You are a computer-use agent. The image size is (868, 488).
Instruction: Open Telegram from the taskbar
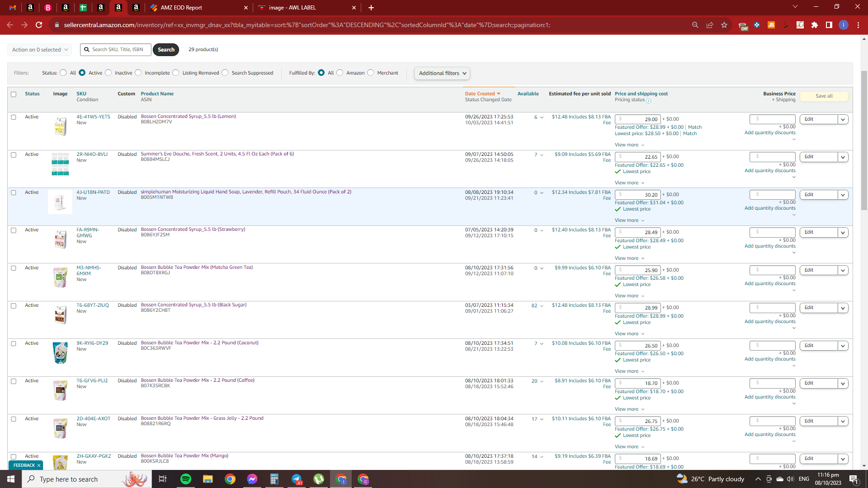click(297, 479)
